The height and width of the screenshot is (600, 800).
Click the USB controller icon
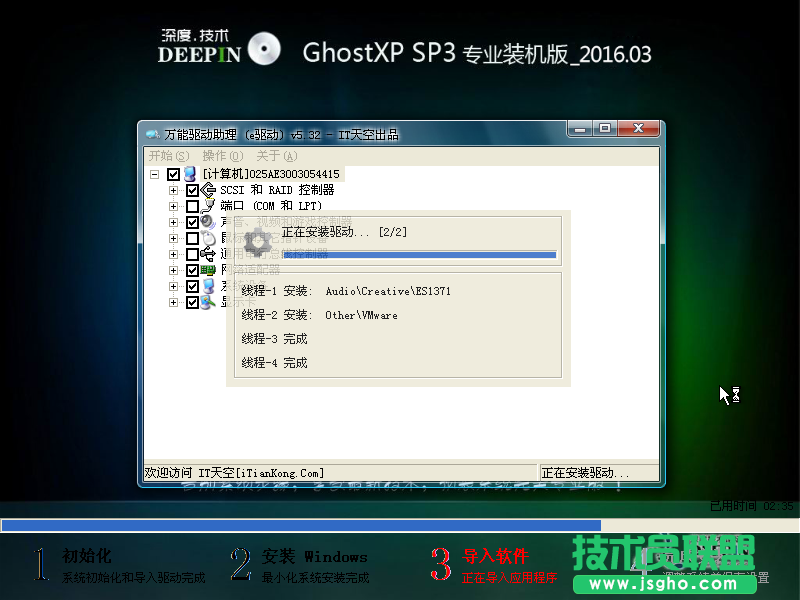pos(205,254)
